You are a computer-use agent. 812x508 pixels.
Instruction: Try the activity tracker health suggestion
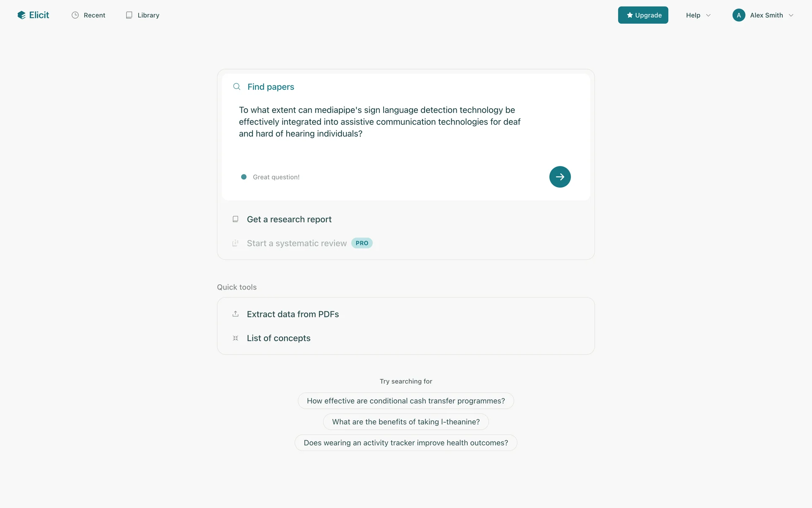coord(406,443)
